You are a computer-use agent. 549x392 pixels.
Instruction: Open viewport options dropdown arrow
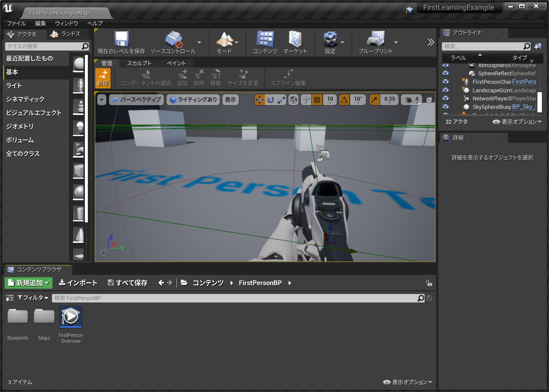tap(102, 100)
